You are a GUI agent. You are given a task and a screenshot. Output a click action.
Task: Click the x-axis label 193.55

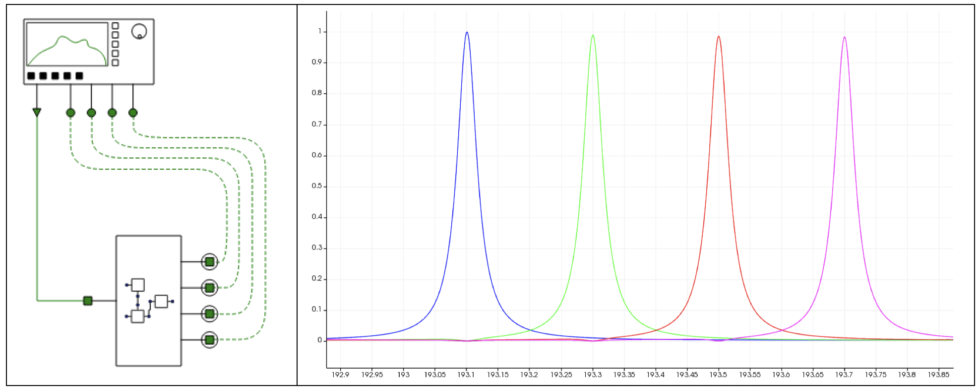(x=750, y=375)
